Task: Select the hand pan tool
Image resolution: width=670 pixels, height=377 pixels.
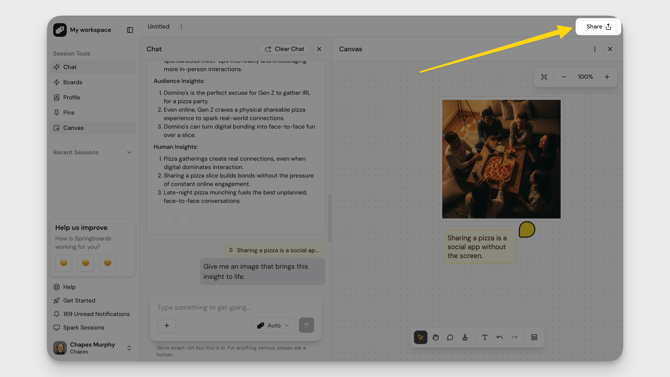Action: click(x=435, y=337)
